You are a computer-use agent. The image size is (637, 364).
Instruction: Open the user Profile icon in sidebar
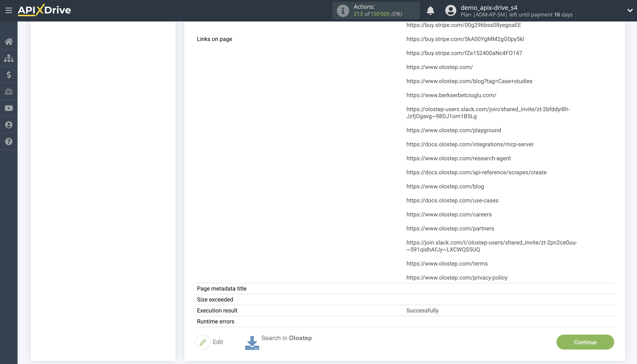point(9,125)
